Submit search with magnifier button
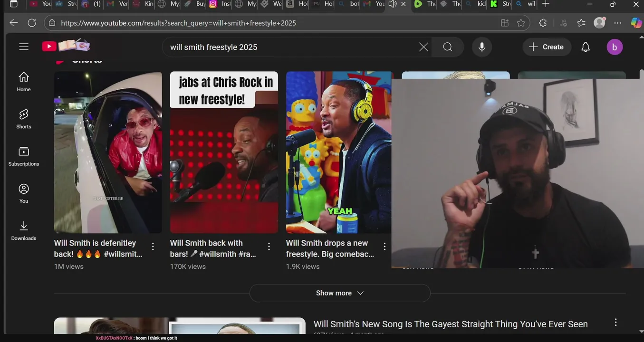 pos(448,47)
